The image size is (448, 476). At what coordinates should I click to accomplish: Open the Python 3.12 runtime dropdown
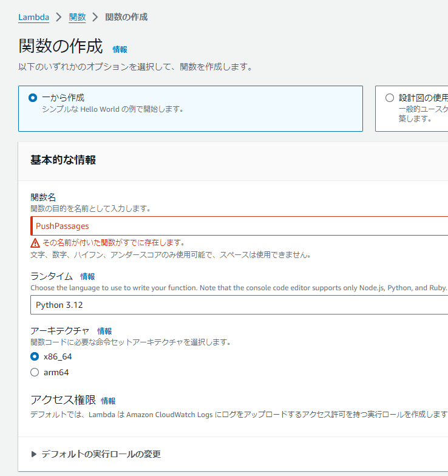tap(239, 305)
